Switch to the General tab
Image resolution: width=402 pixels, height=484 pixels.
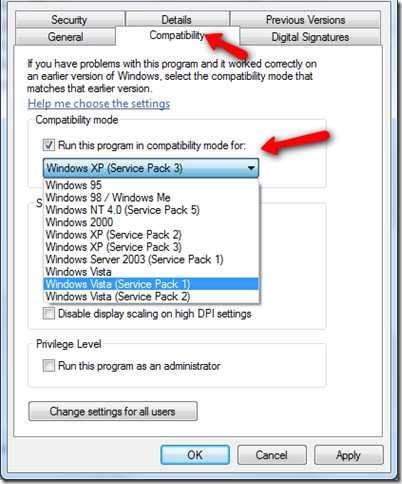[x=65, y=36]
